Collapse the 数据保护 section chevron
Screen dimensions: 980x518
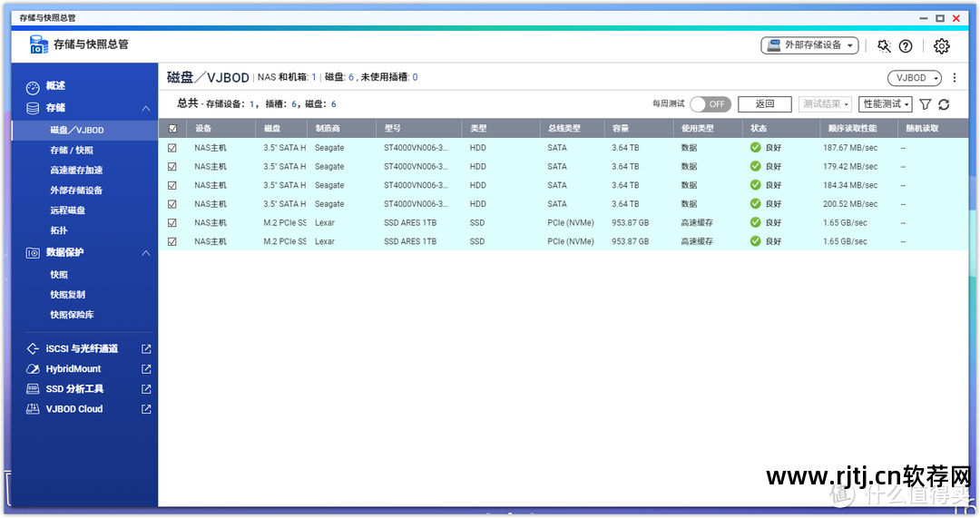pyautogui.click(x=145, y=253)
